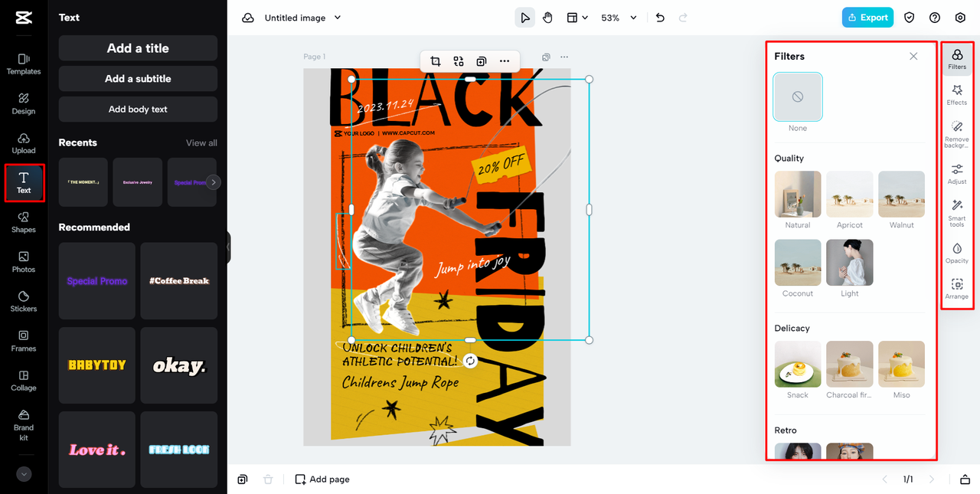Select the Filters tool on right rail
Screen dimensions: 980x494
pos(957,59)
